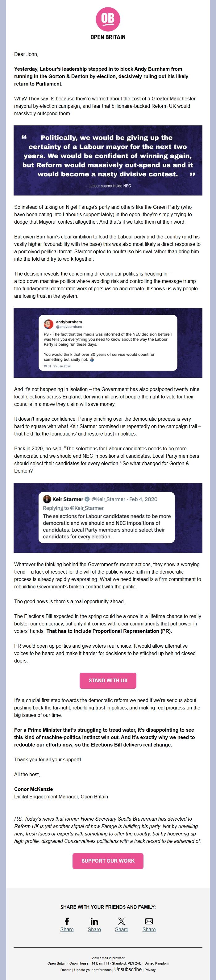Click the Labour NEC source quote banner
The height and width of the screenshot is (980, 216).
[108, 160]
